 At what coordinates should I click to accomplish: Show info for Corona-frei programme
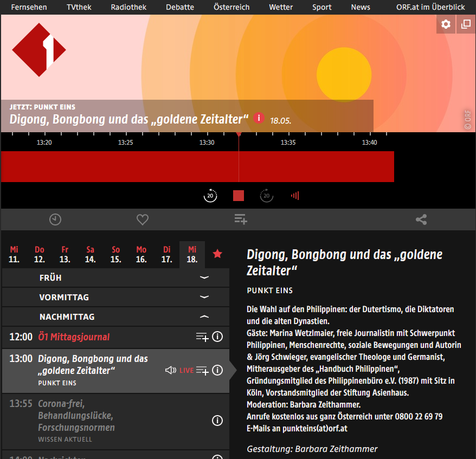pos(217,421)
